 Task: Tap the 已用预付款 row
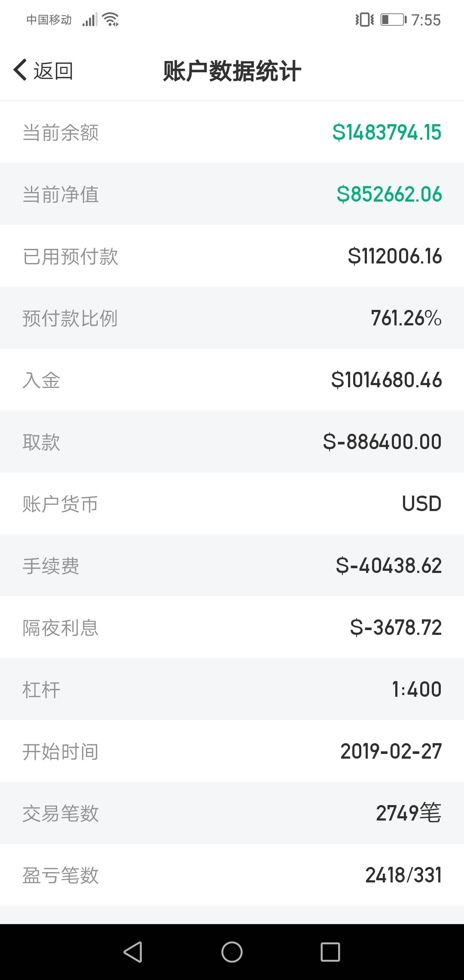(232, 256)
